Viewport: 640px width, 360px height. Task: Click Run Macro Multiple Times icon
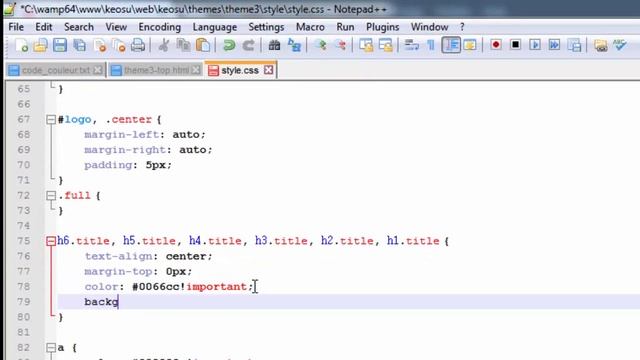tap(554, 45)
